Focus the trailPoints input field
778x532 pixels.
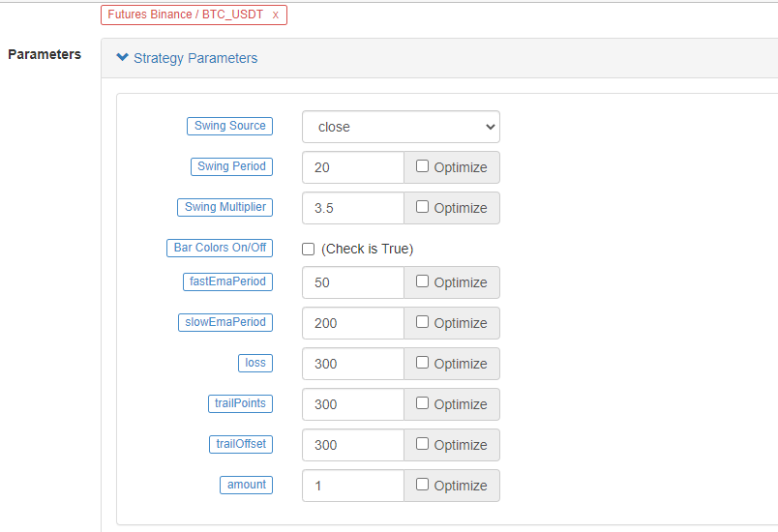[x=353, y=404]
